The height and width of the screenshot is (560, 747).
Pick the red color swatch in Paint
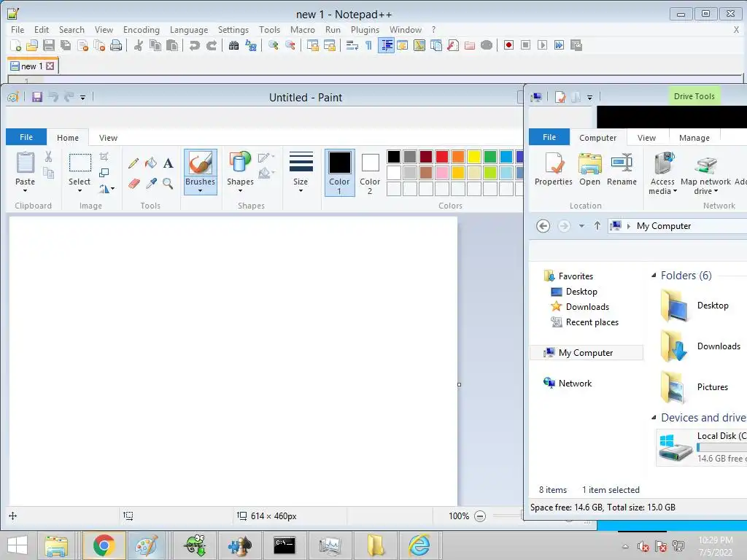(x=441, y=157)
